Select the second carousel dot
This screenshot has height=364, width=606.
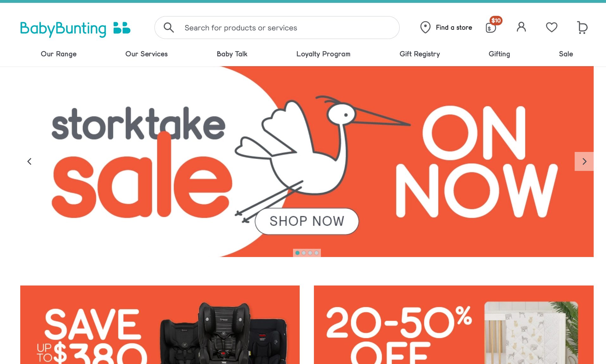[304, 253]
